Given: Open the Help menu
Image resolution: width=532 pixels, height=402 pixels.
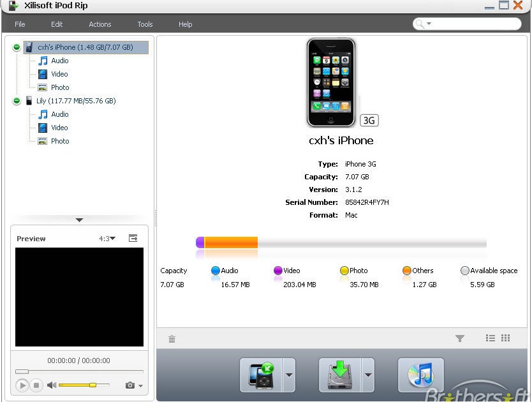Looking at the screenshot, I should [185, 24].
